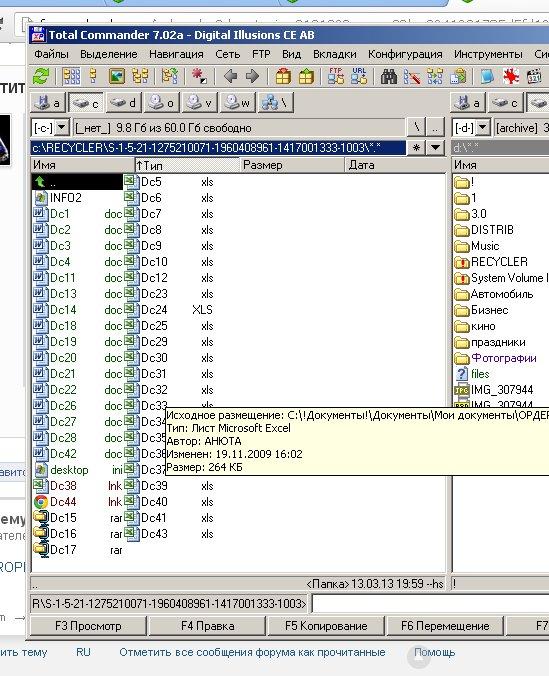Click the F4 Правка button
The image size is (549, 676).
click(207, 626)
